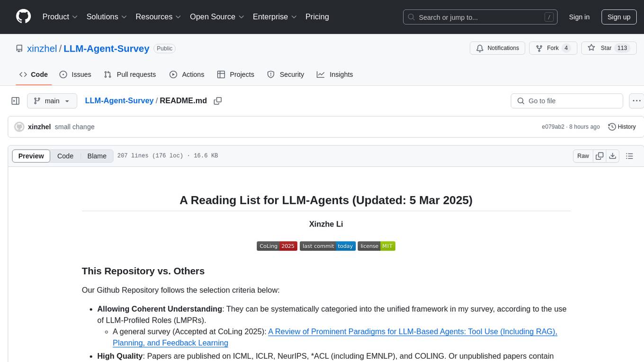Toggle the file tree side panel
This screenshot has width=644, height=362.
point(16,101)
